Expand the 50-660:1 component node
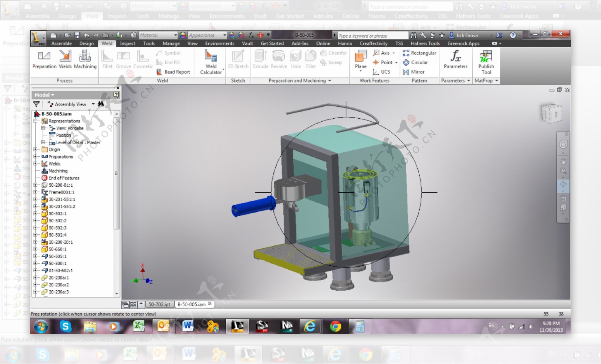The width and height of the screenshot is (601, 364). [x=35, y=249]
